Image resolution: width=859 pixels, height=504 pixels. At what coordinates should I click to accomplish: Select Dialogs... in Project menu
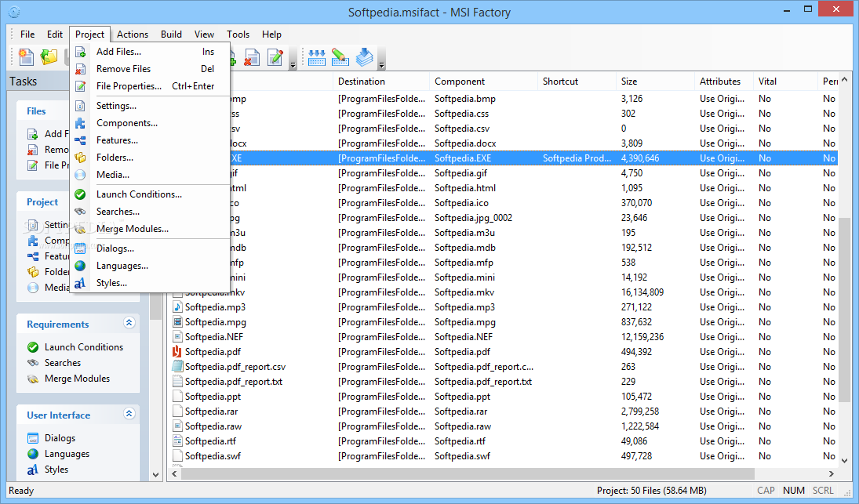point(150,248)
